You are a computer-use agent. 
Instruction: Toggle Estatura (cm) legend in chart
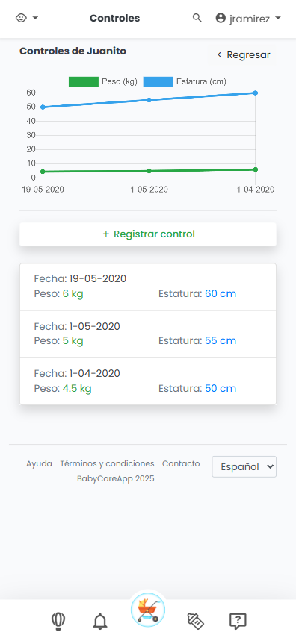[185, 82]
